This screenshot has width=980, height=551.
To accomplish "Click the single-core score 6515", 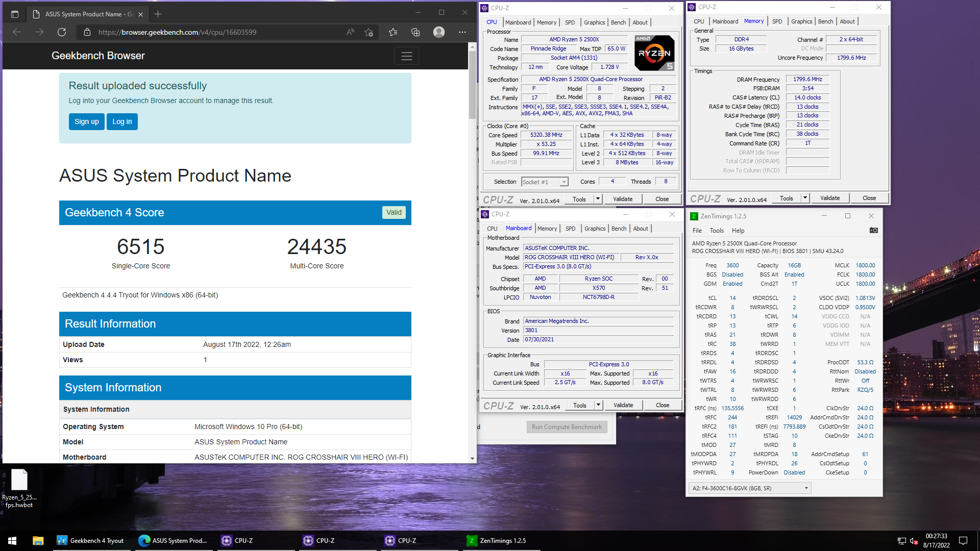I will [141, 247].
